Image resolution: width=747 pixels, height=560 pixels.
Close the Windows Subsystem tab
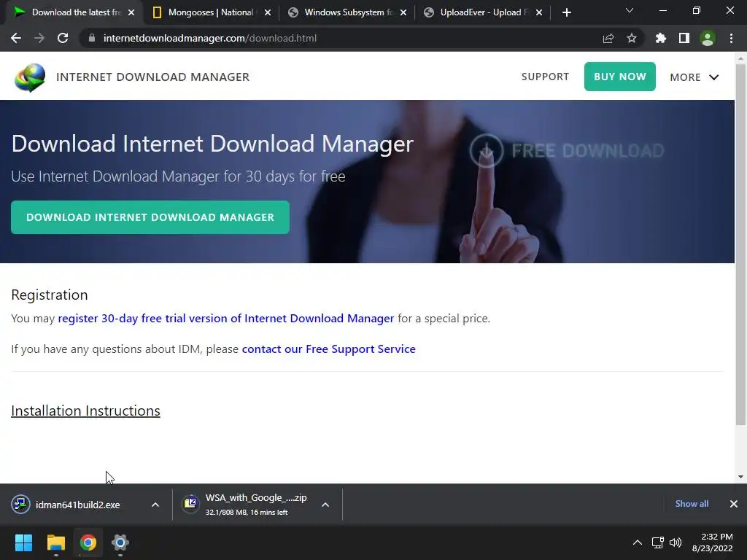click(403, 13)
